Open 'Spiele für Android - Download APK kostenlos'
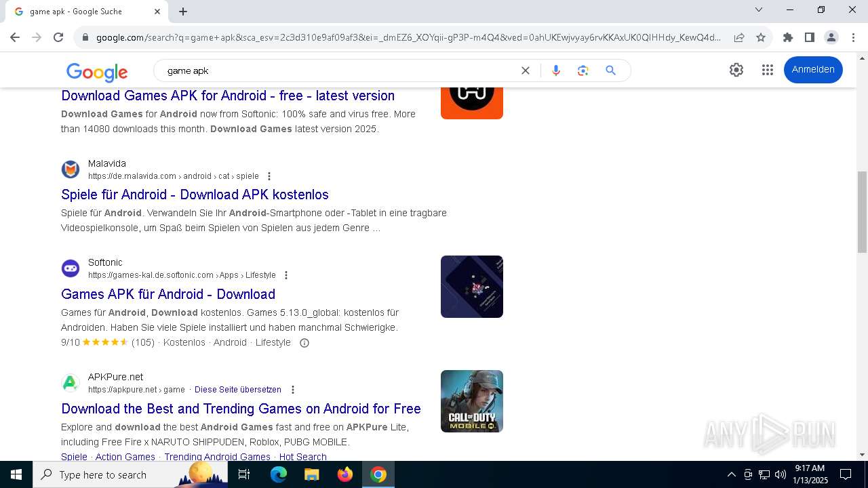 195,195
